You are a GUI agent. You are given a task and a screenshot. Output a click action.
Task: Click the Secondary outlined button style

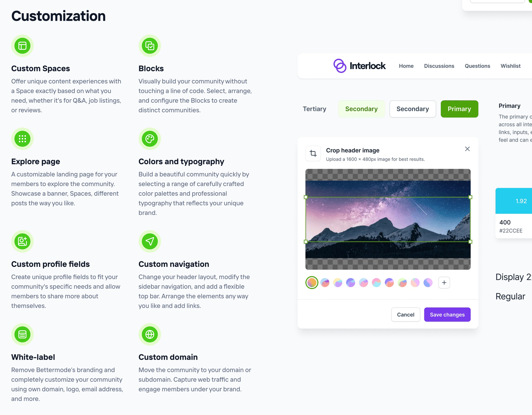[x=412, y=109]
